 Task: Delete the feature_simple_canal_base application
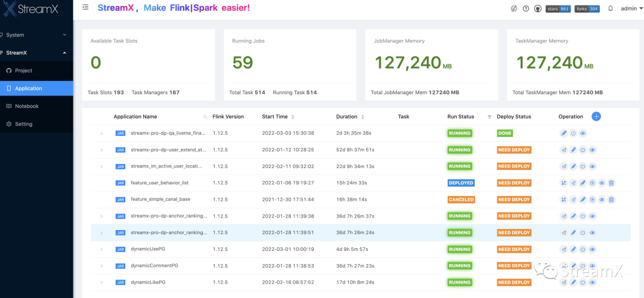(611, 200)
